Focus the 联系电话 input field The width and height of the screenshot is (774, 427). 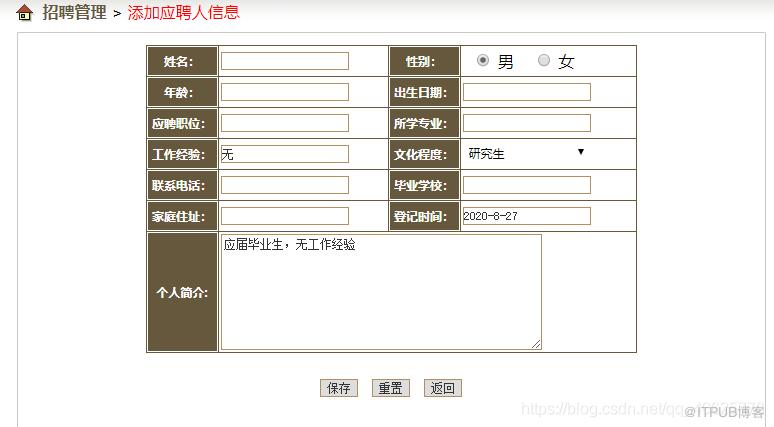(x=285, y=185)
